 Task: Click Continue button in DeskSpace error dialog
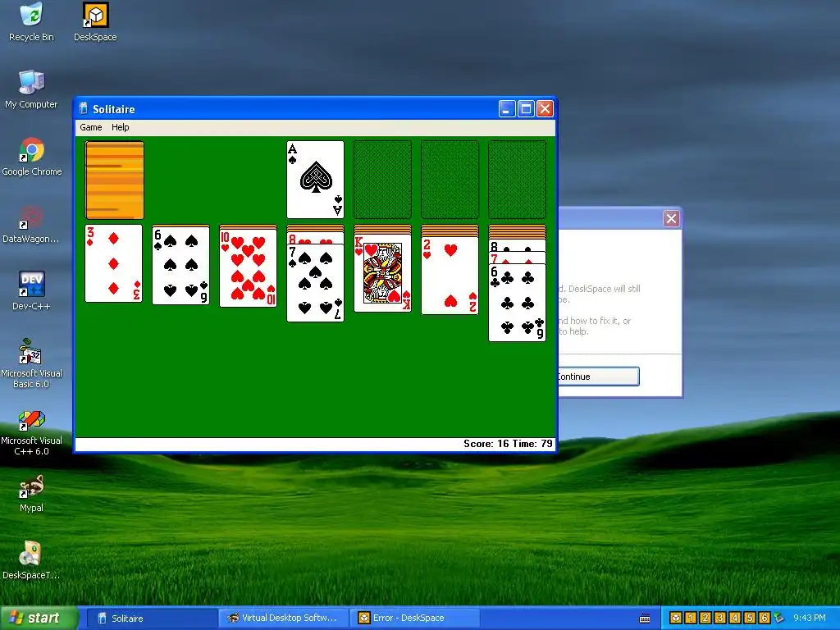point(598,377)
